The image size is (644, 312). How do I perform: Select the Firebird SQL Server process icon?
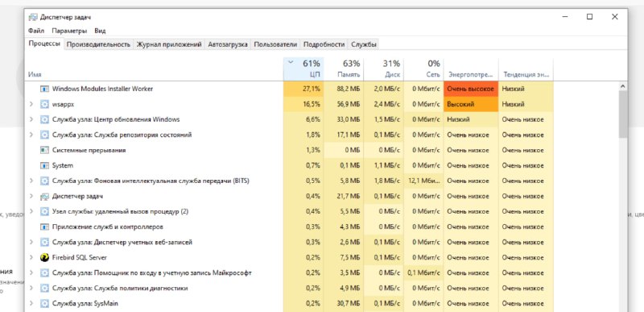coord(44,257)
